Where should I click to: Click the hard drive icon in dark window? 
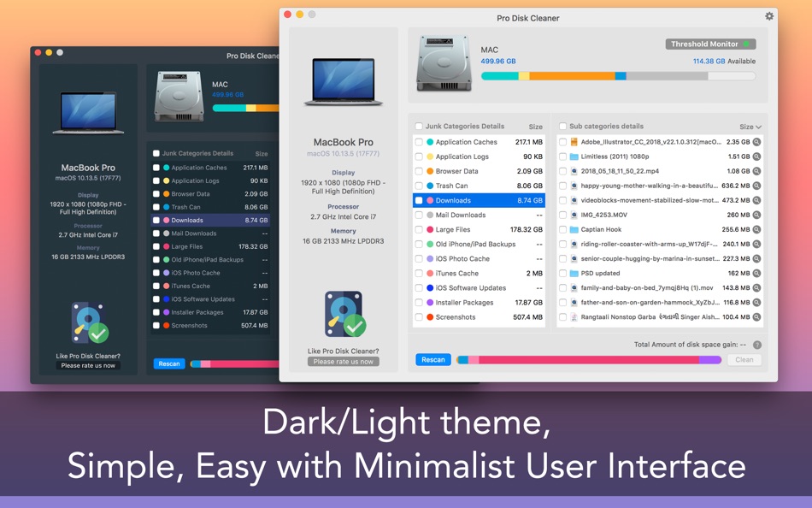(179, 97)
